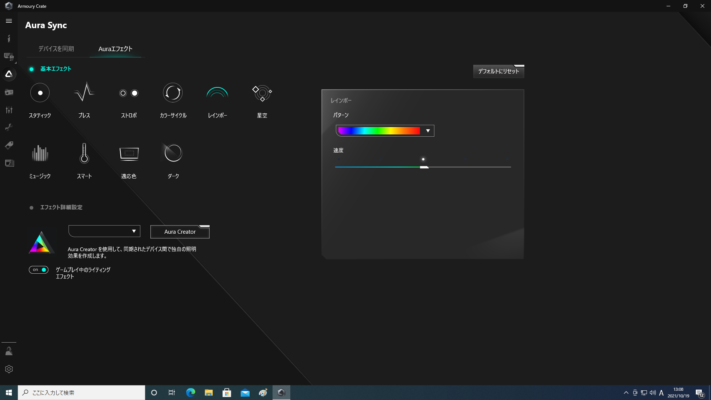This screenshot has height=400, width=711.
Task: Expand the Aura Creator profile dropdown
Action: (x=104, y=231)
